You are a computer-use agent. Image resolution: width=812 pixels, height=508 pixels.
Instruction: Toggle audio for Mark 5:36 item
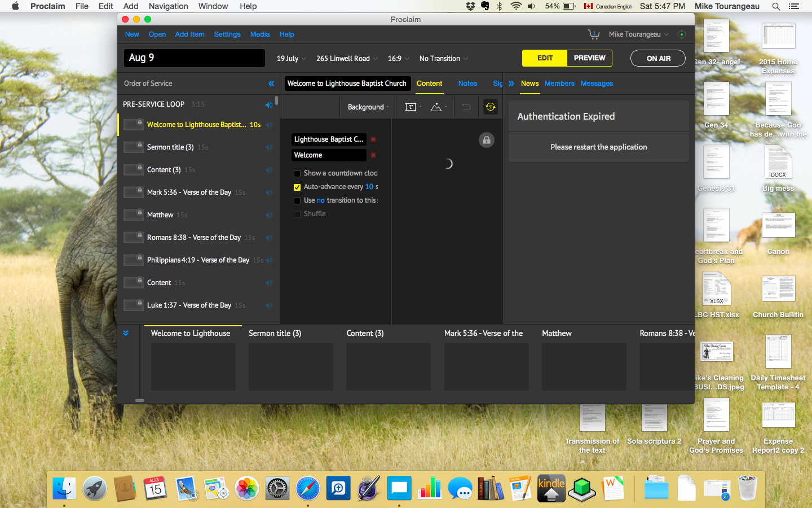tap(269, 192)
